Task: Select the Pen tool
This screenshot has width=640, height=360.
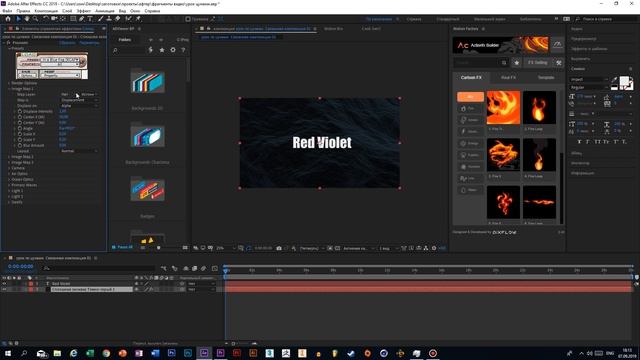Action: click(x=82, y=19)
